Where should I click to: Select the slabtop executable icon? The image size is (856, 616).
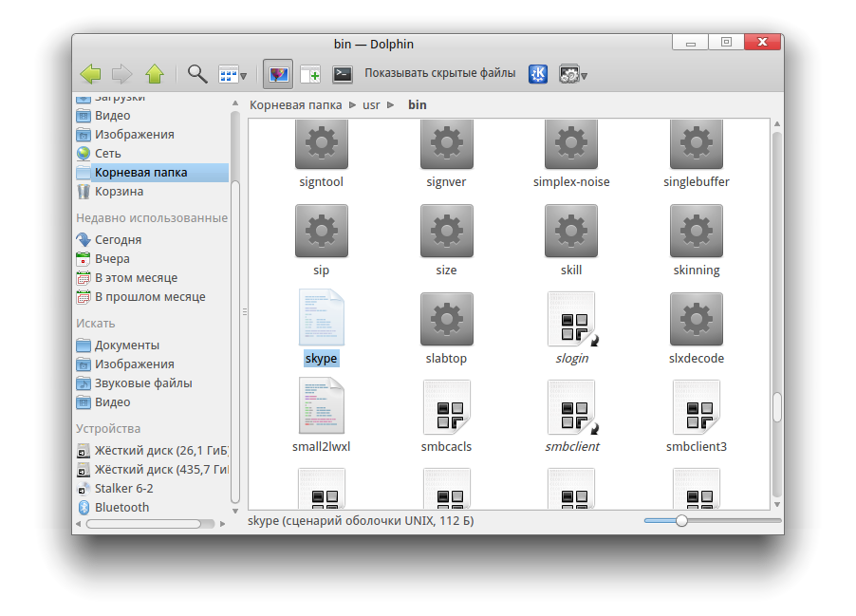point(446,319)
